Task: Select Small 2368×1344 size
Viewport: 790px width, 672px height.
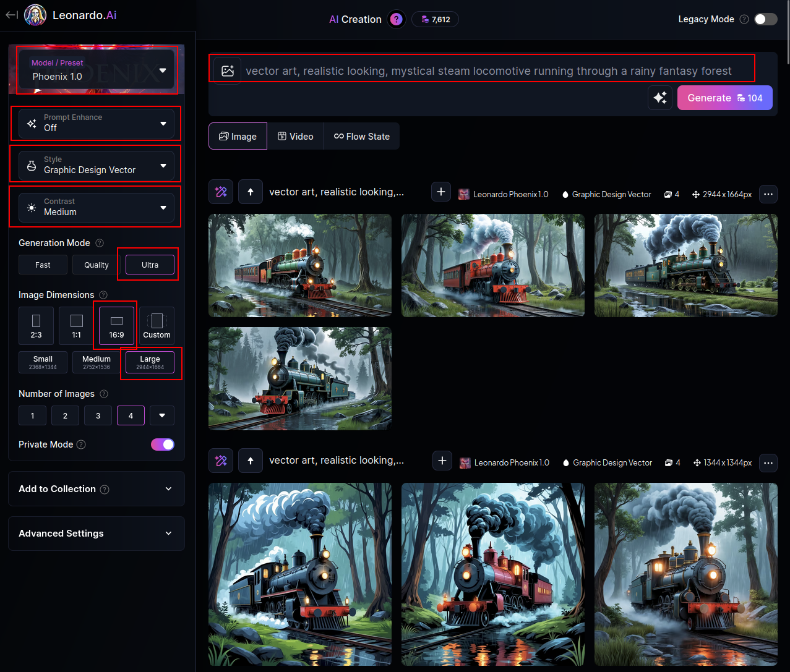Action: click(x=43, y=362)
